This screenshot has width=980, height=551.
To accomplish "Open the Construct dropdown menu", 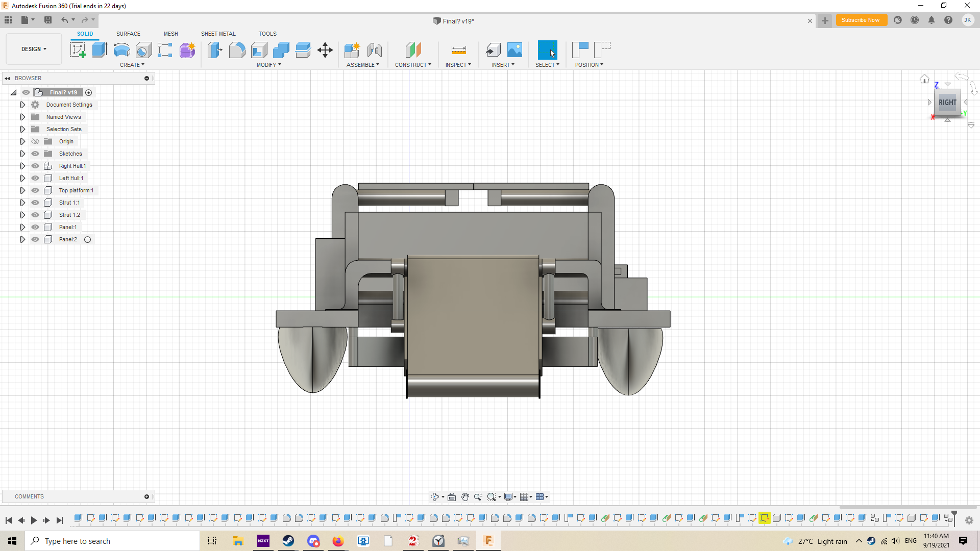I will (413, 65).
